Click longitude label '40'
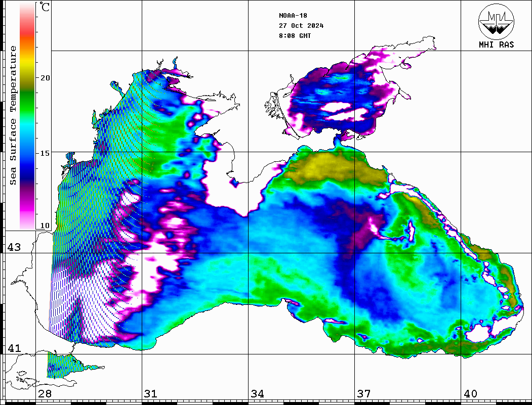Screen dimensions: 532x405 click(470, 394)
